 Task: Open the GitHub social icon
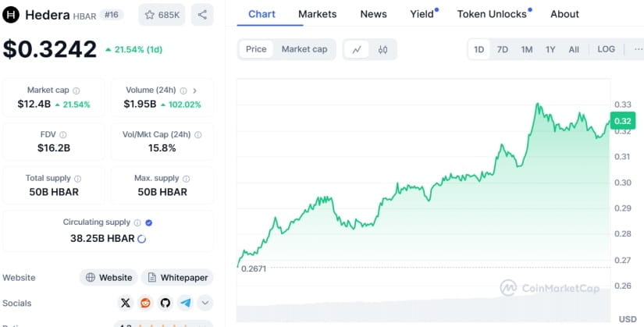tap(165, 303)
